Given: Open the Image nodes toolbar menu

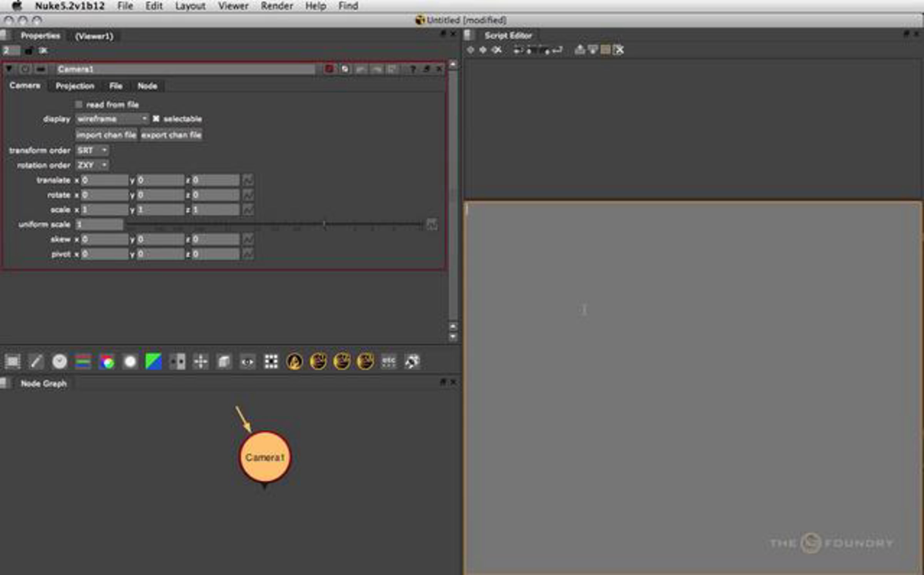Looking at the screenshot, I should click(13, 362).
